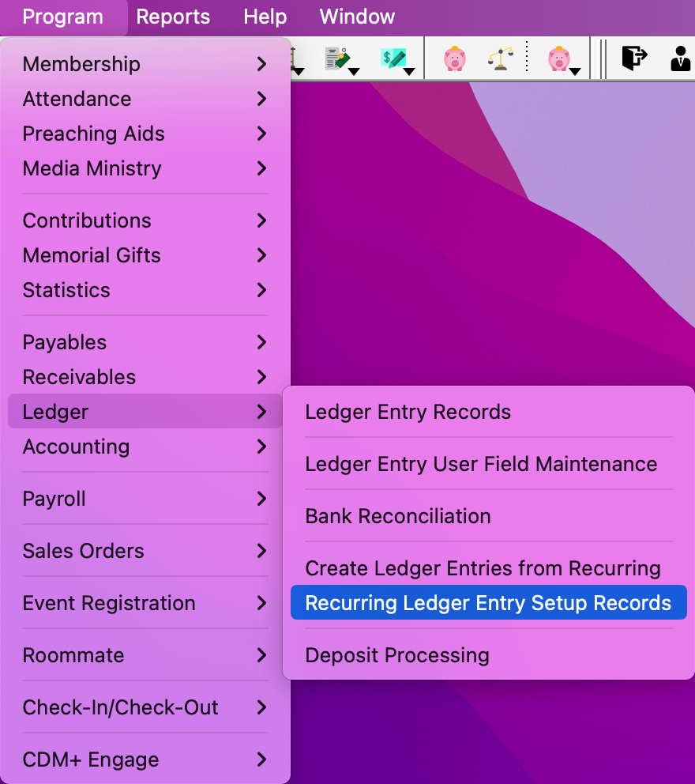Click the rightmost piggy bank toolbar icon
This screenshot has height=784, width=695.
(x=559, y=57)
